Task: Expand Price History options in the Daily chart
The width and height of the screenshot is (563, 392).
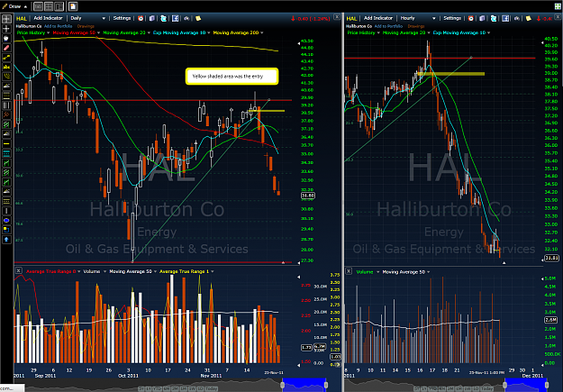Action: (48, 33)
